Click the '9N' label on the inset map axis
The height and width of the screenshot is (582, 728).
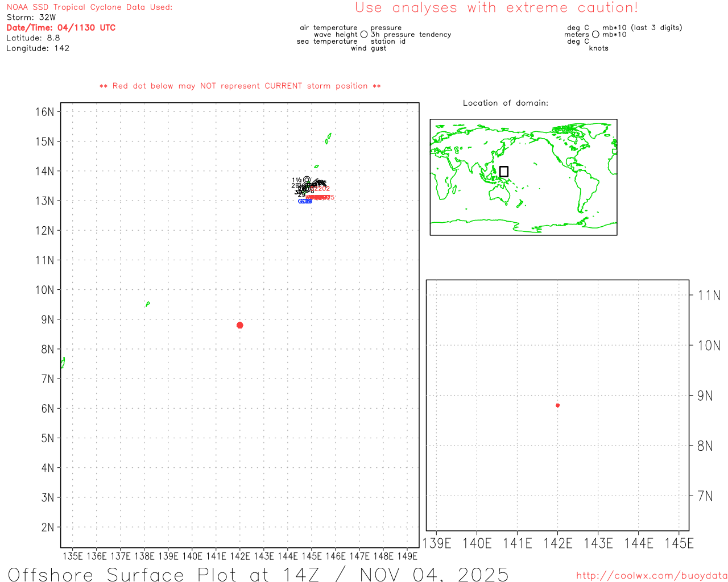pyautogui.click(x=705, y=396)
